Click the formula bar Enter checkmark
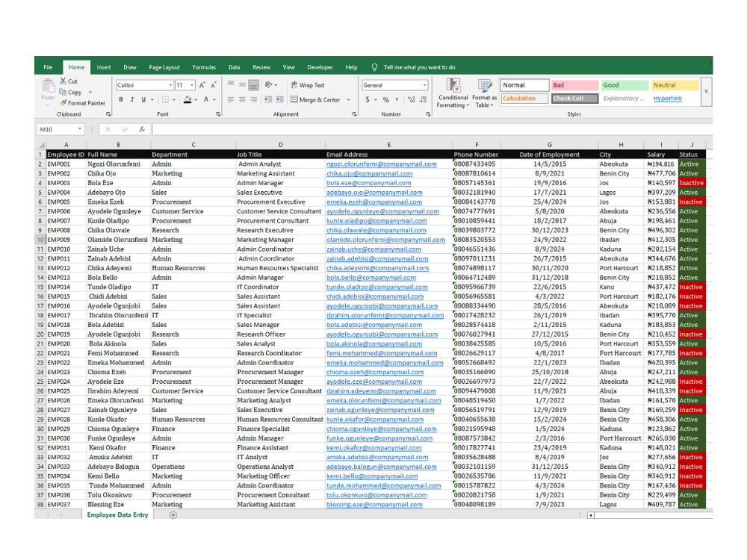 point(125,129)
